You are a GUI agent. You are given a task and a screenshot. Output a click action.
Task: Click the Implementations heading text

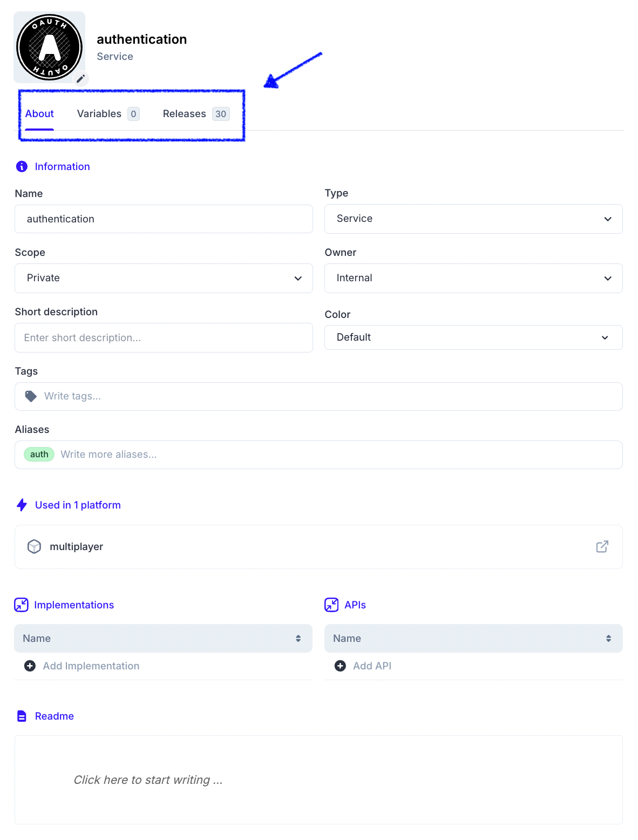74,605
